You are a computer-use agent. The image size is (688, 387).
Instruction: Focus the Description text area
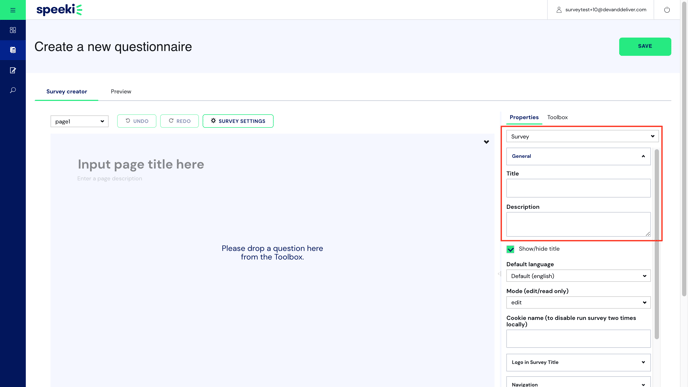[578, 225]
